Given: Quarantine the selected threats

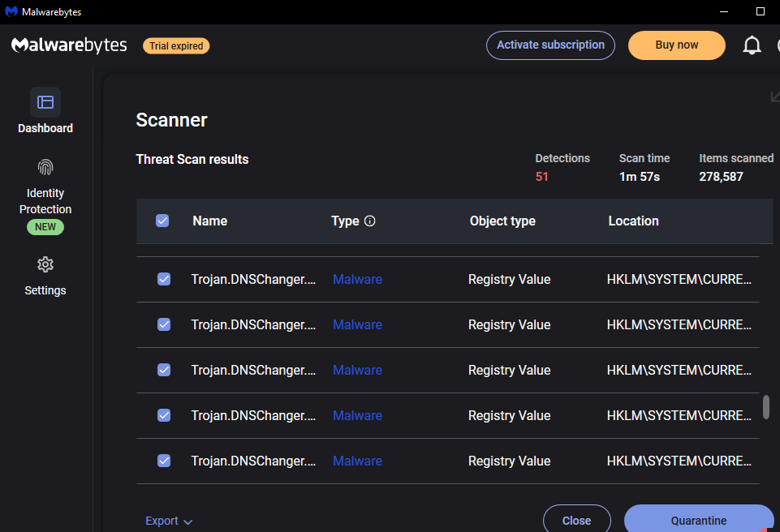Looking at the screenshot, I should click(698, 518).
